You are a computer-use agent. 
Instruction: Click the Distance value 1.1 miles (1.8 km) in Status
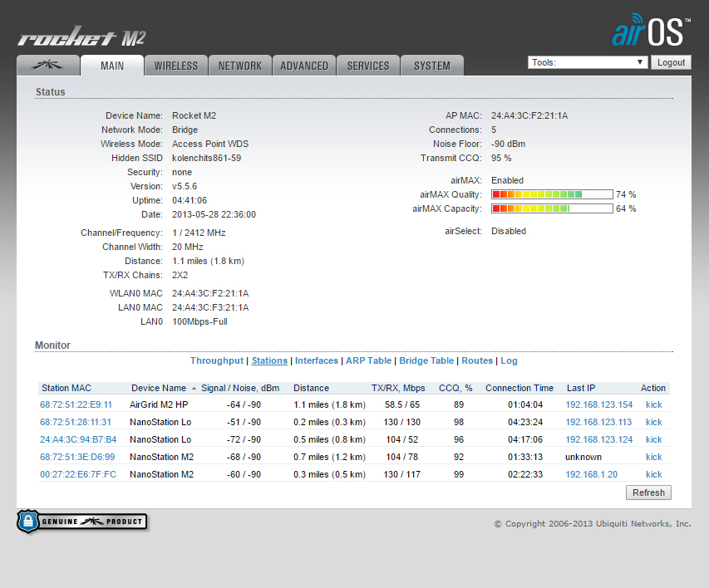tap(208, 261)
